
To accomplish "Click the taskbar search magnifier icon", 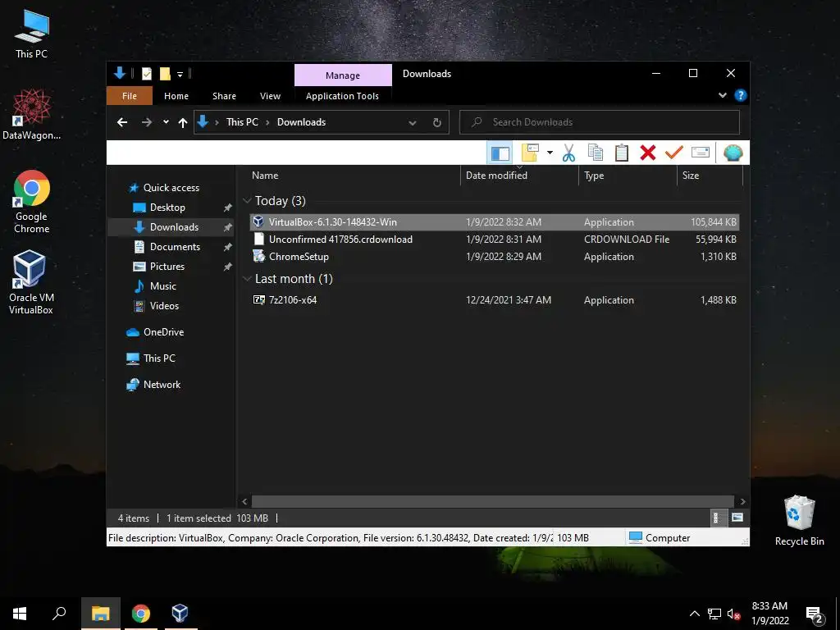I will coord(59,614).
